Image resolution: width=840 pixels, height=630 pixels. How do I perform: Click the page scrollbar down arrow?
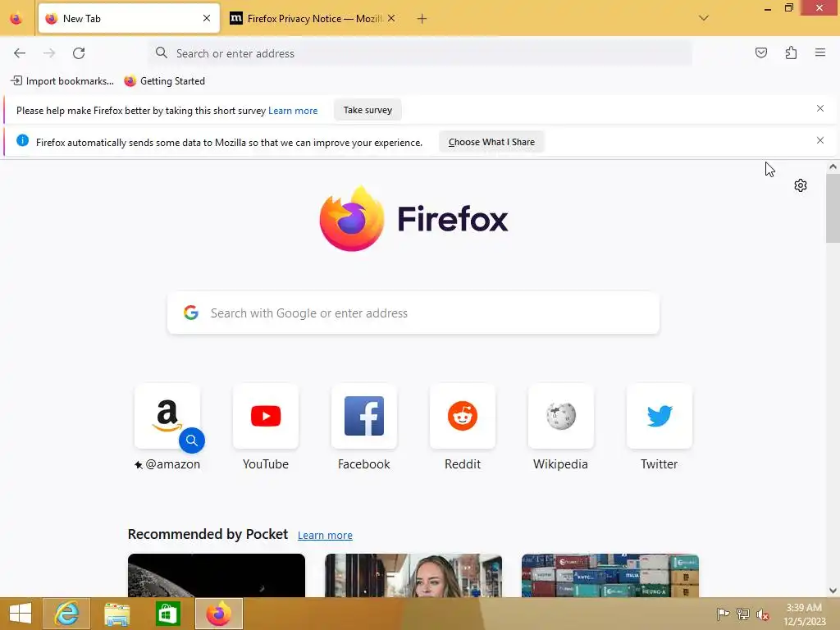(833, 591)
